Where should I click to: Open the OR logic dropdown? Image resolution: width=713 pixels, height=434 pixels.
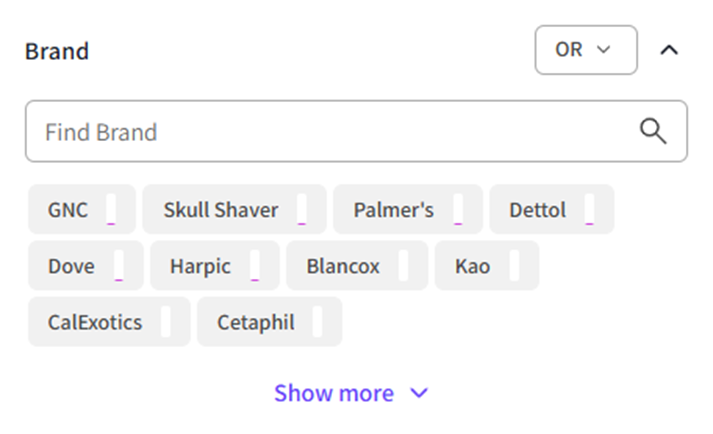click(586, 50)
